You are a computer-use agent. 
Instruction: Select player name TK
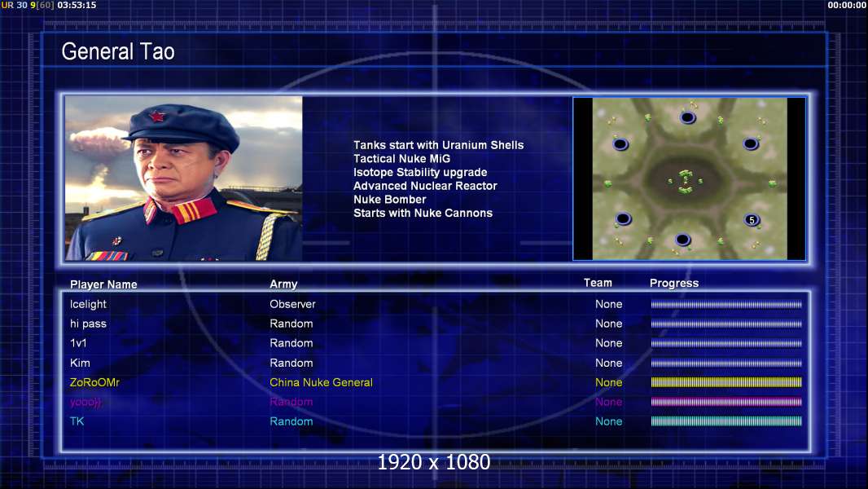tap(77, 421)
